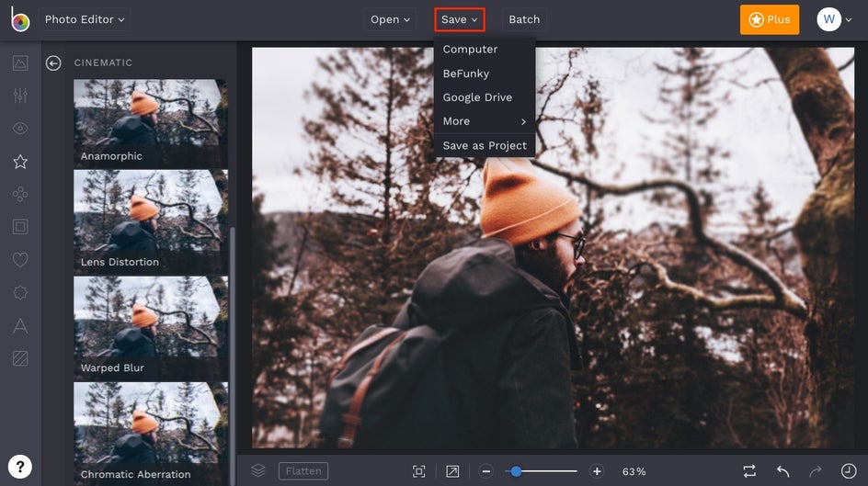The image size is (868, 486).
Task: Apply the Anamorphic effect thumbnail
Action: [x=151, y=123]
